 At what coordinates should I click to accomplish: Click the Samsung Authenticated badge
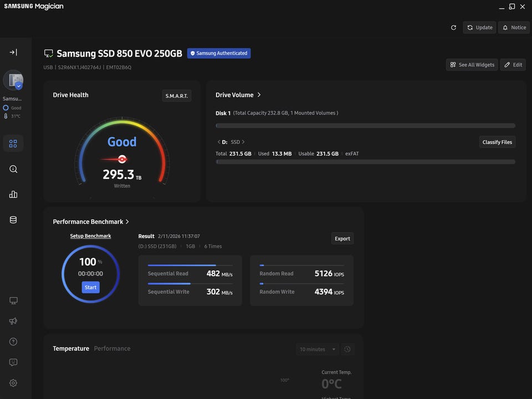[219, 53]
